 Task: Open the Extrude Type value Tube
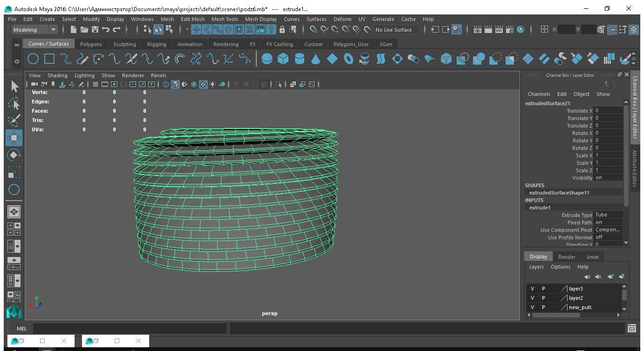click(607, 215)
